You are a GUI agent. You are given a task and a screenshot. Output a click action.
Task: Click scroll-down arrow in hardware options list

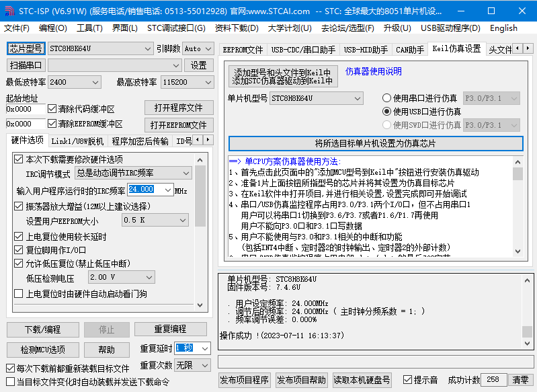click(200, 305)
